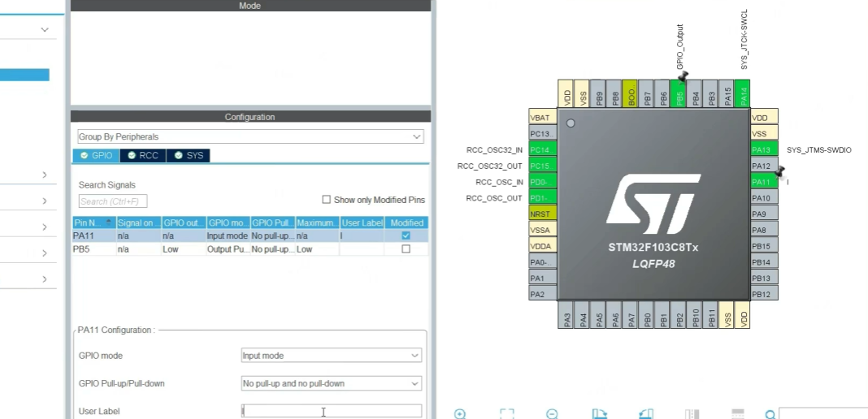Focus the Search Signals input field

113,201
